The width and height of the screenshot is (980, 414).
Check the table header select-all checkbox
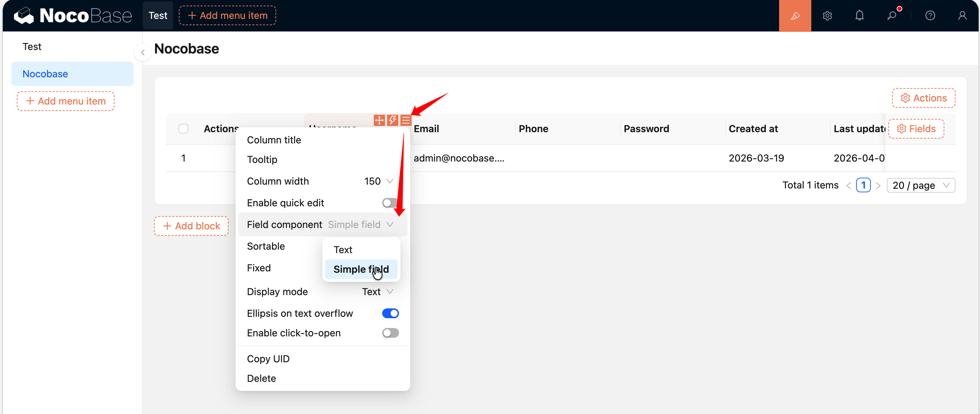pos(183,129)
